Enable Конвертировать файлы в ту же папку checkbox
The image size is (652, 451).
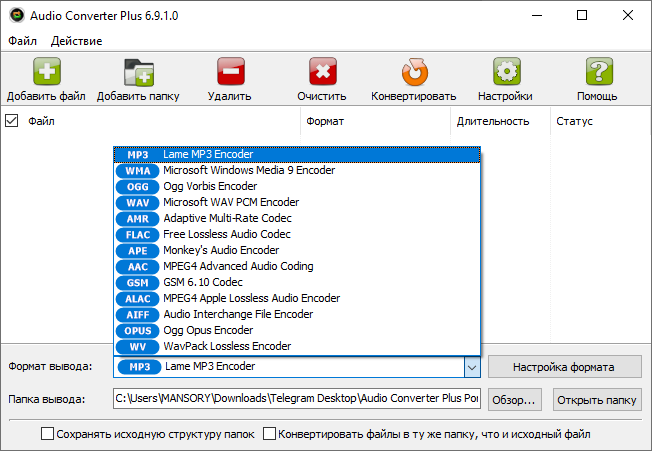tap(269, 434)
